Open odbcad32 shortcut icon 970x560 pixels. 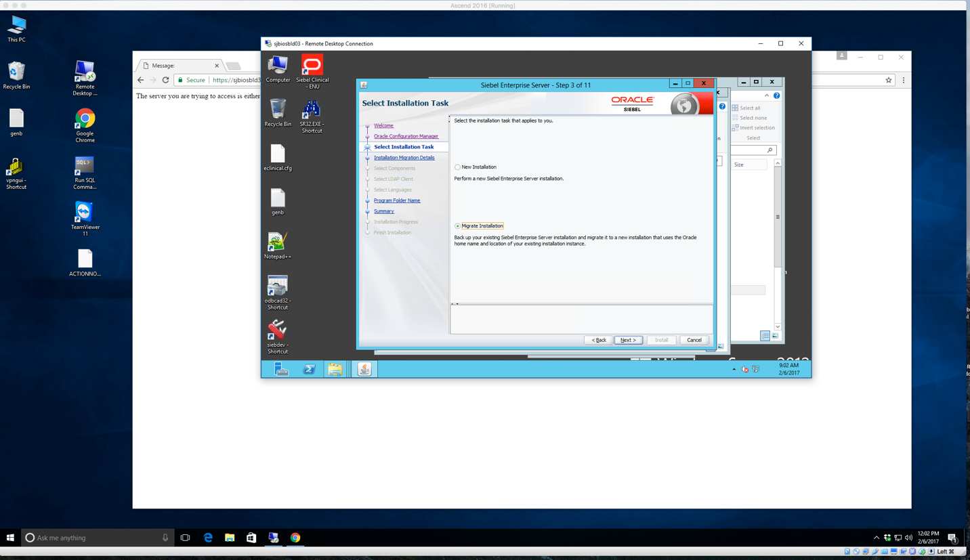point(278,293)
